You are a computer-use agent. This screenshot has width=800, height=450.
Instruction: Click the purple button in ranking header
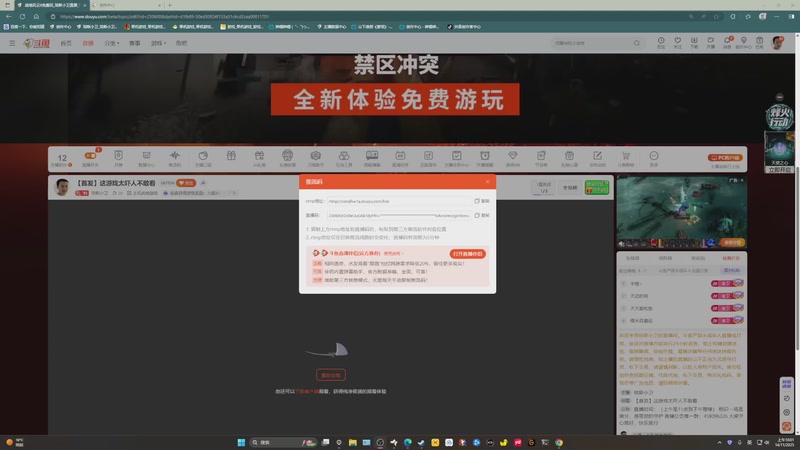coord(732,270)
